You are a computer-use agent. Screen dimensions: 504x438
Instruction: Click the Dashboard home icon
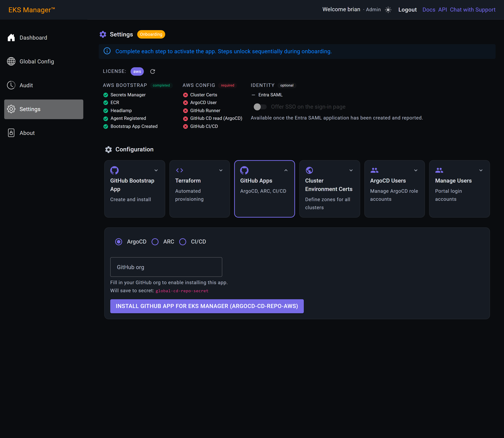[x=11, y=38]
